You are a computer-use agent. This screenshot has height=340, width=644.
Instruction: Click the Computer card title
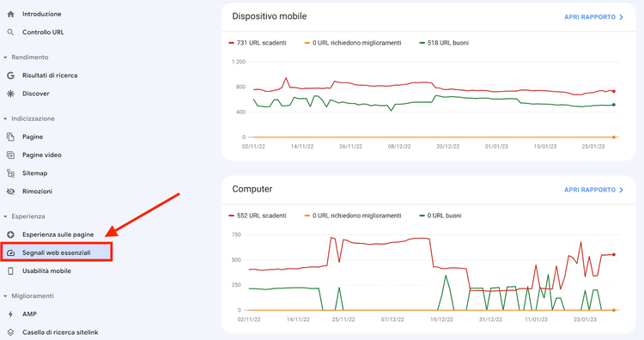tap(252, 189)
